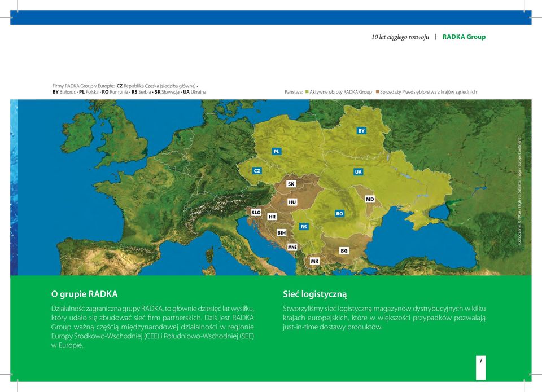Image resolution: width=542 pixels, height=392 pixels.
Task: Click the 'SK Słowacja' caption entry
Action: [x=167, y=92]
